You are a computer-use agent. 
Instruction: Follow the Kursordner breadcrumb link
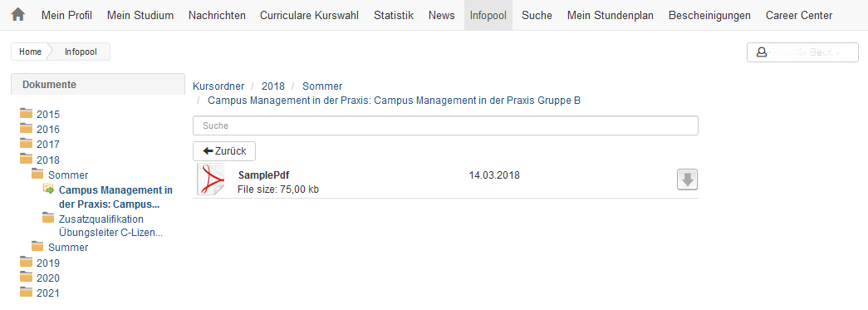(218, 86)
